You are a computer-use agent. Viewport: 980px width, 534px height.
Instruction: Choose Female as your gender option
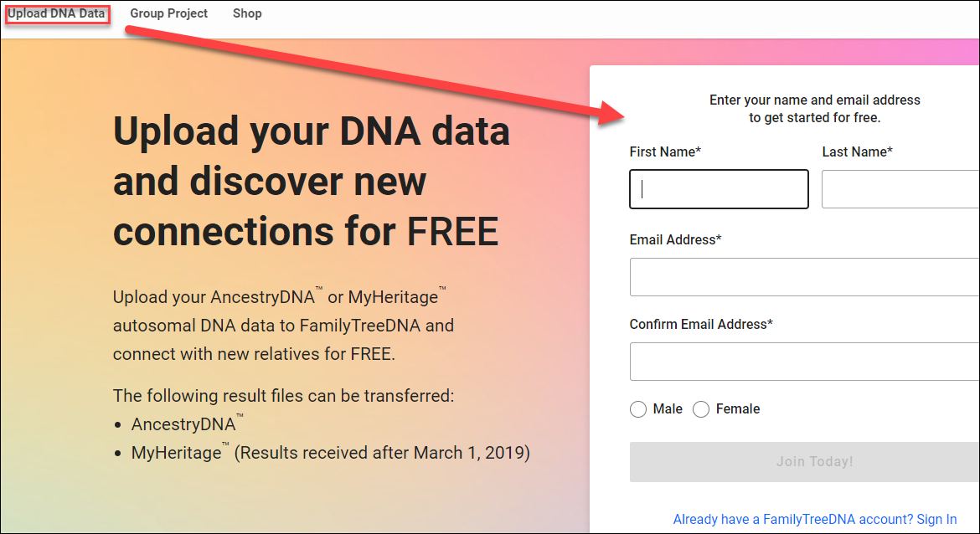click(x=701, y=409)
